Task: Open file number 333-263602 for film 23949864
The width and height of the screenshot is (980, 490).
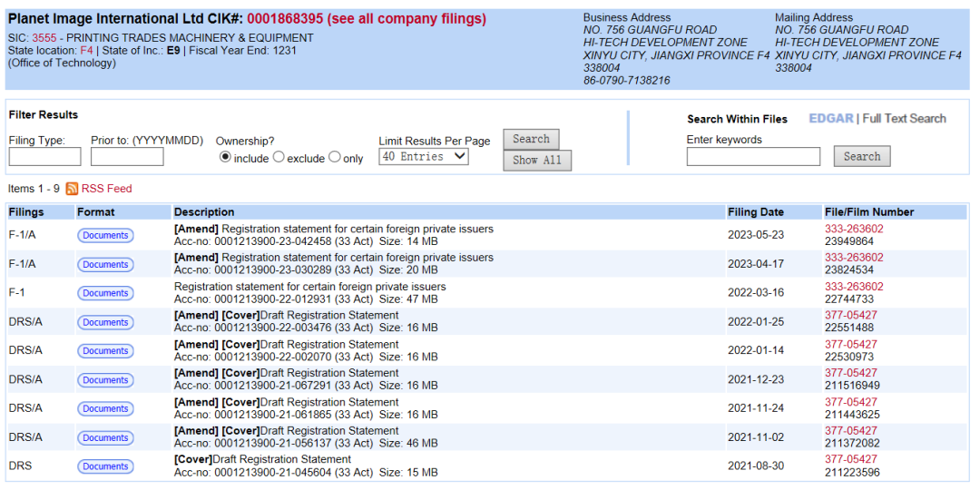Action: click(x=854, y=230)
